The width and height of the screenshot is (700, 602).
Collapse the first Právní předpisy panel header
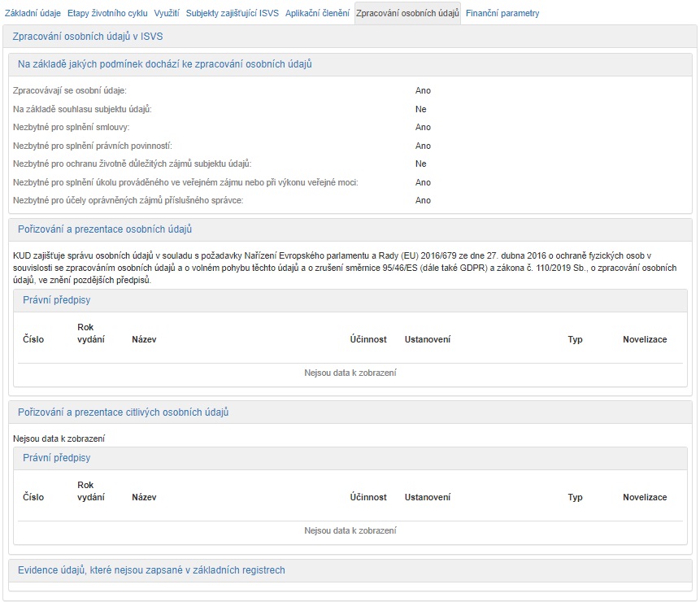point(56,300)
